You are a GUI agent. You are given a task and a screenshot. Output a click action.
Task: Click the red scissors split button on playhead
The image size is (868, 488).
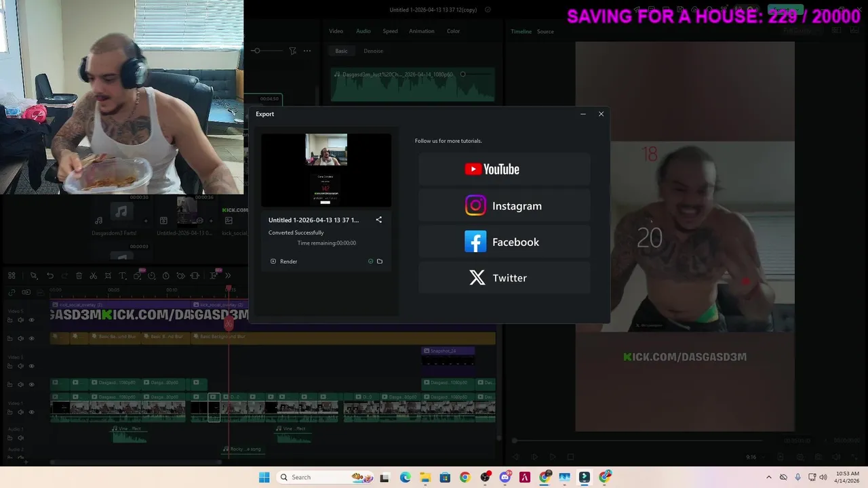point(229,323)
